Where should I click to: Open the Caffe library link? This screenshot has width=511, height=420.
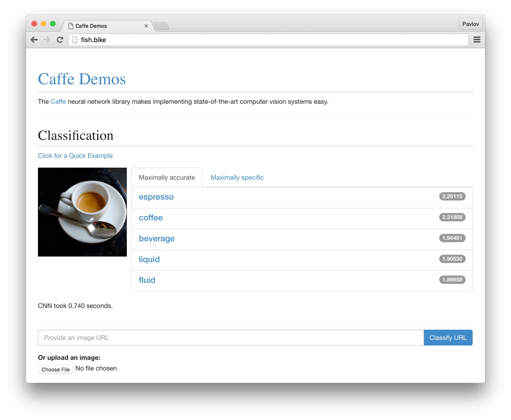coord(58,102)
